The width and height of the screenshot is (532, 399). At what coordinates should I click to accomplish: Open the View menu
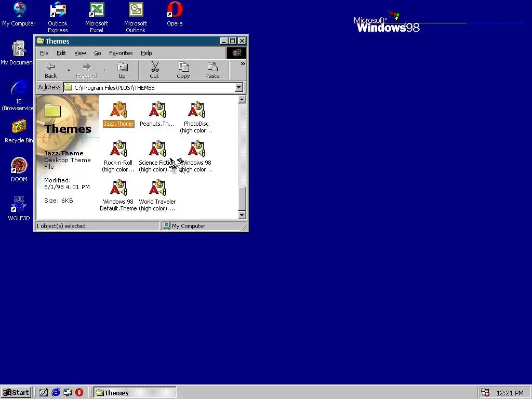coord(80,53)
